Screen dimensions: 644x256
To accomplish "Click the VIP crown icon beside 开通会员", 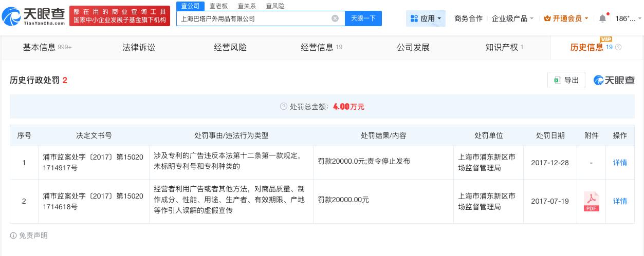I will pyautogui.click(x=547, y=18).
